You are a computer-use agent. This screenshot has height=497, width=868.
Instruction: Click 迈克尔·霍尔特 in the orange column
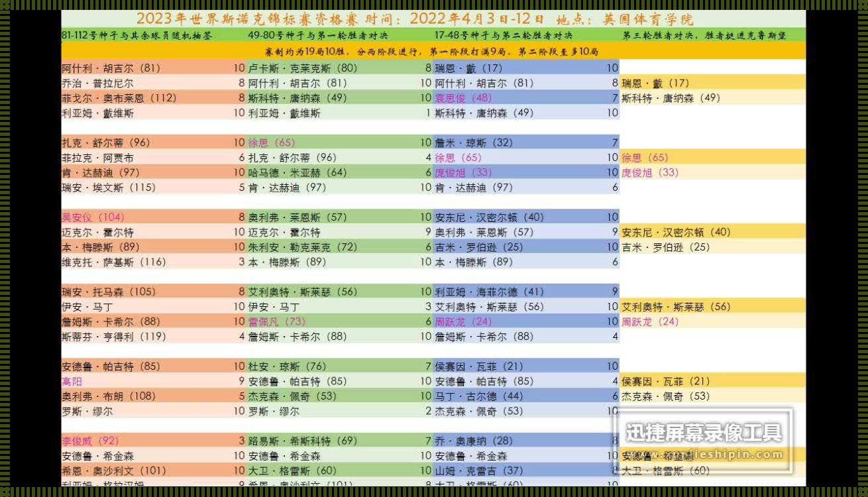coord(97,233)
